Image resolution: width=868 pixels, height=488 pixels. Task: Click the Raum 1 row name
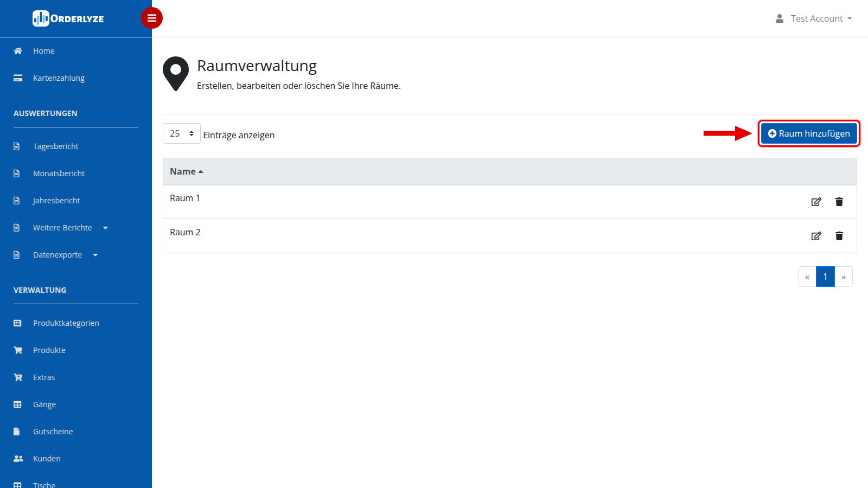(x=185, y=198)
